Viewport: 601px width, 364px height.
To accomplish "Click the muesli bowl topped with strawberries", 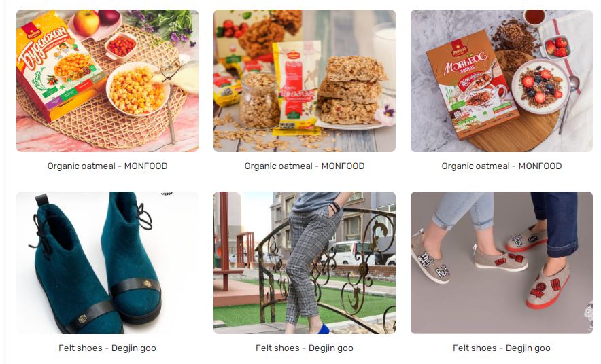I will pyautogui.click(x=540, y=86).
